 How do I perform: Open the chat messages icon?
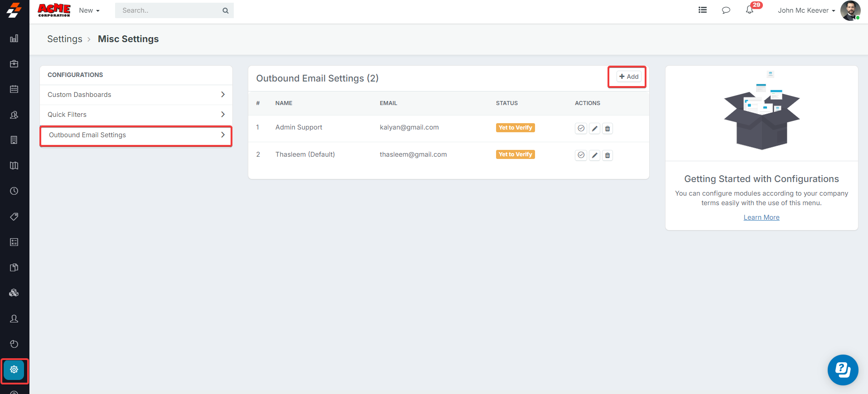726,10
